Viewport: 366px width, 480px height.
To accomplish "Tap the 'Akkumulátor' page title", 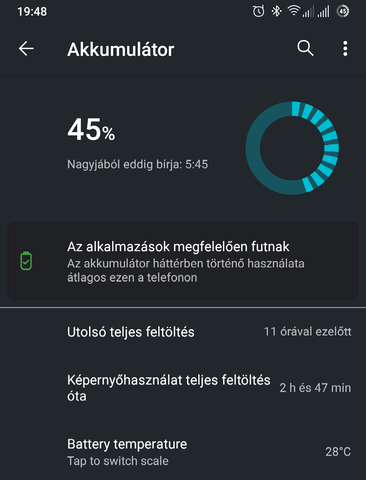I will (121, 49).
